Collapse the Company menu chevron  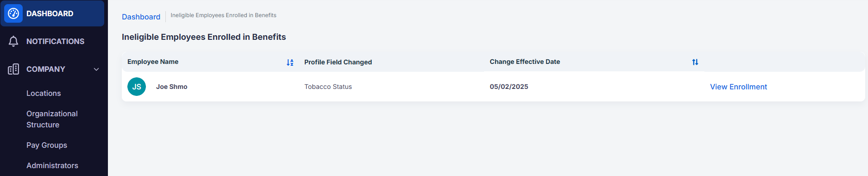96,69
